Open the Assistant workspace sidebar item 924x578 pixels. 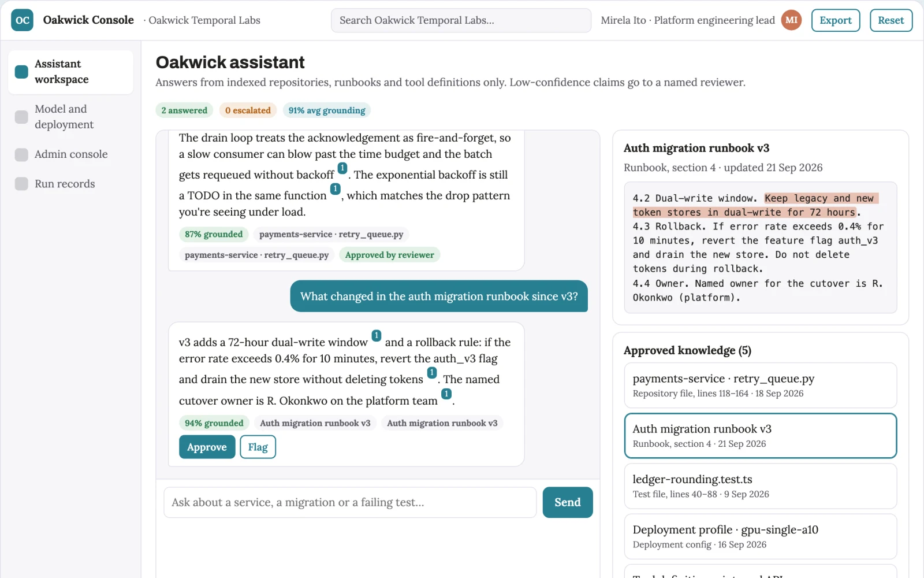70,72
